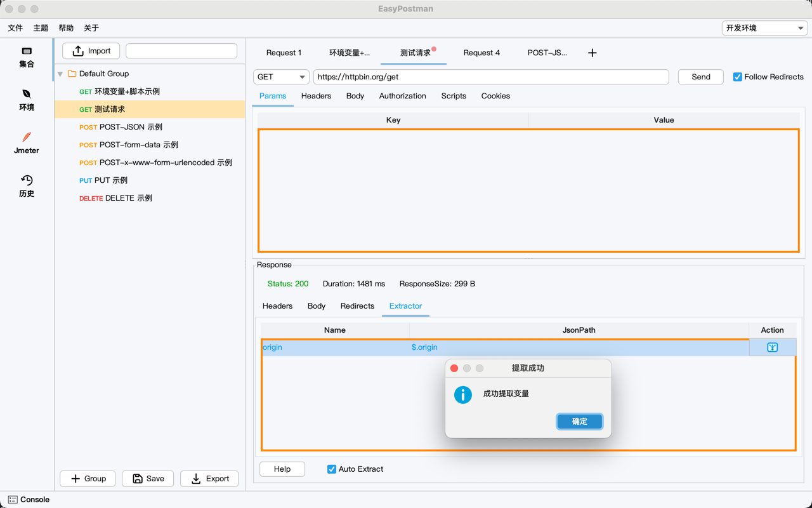Screen dimensions: 812x508
Task: Click the ResponseSize: 299 B text
Action: 437,284
